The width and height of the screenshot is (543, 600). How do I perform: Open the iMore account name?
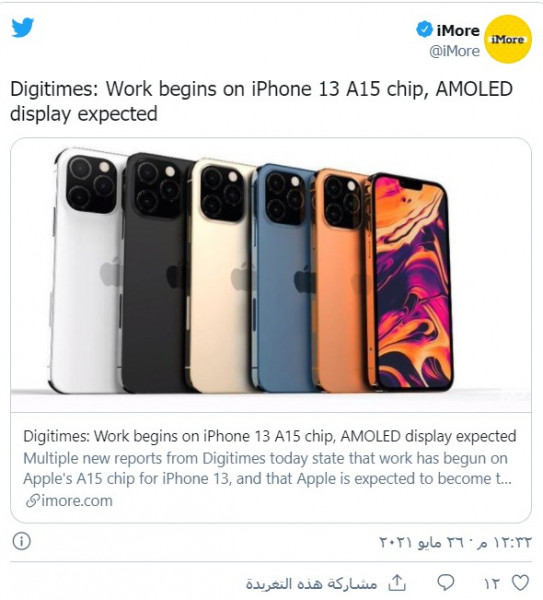[x=458, y=30]
